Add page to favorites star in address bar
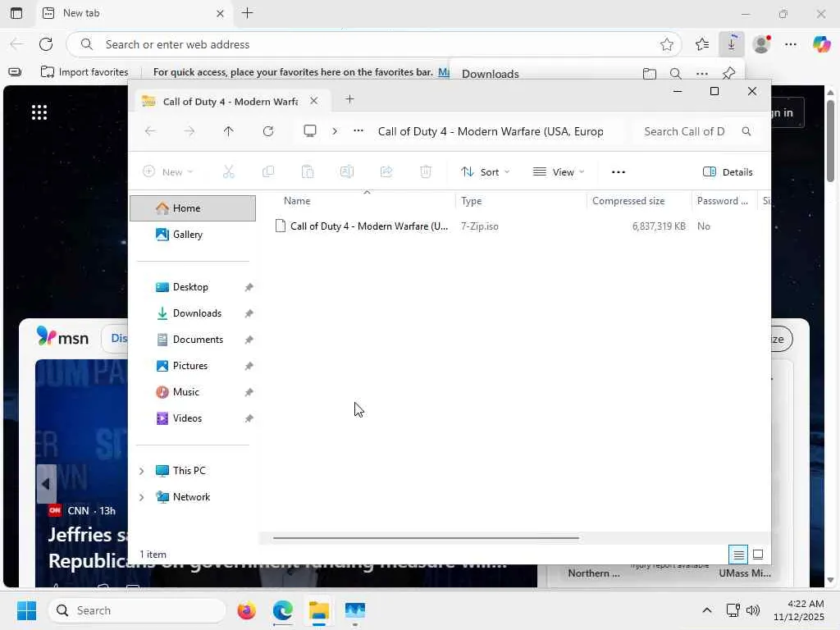 (666, 44)
